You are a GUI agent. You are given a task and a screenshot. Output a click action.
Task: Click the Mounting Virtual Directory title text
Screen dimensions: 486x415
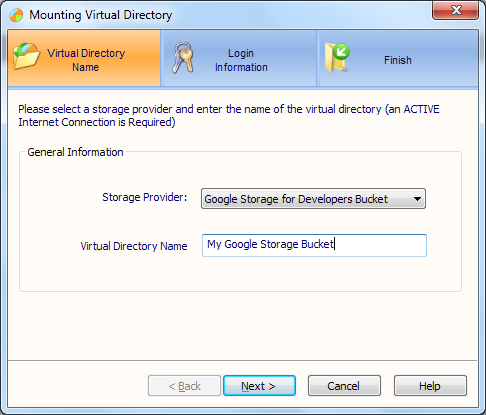101,15
